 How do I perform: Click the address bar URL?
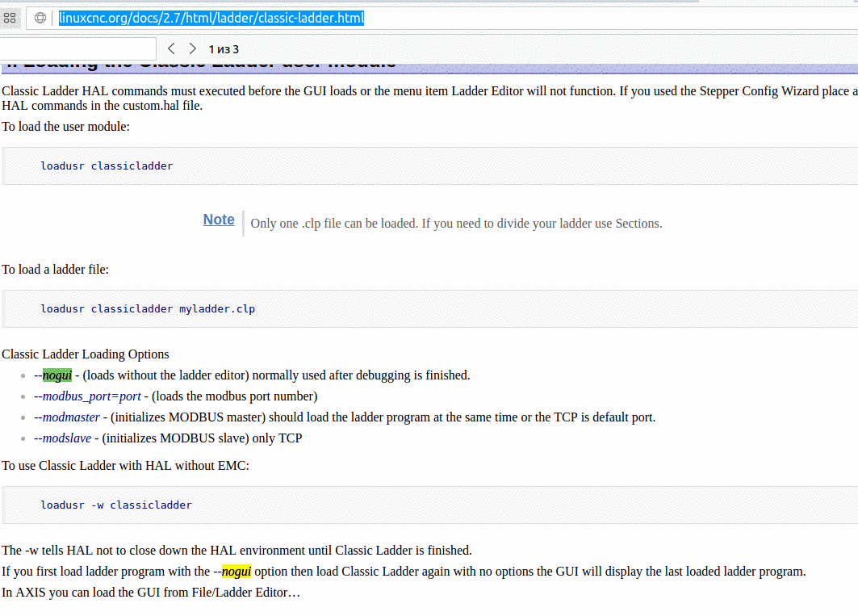211,18
